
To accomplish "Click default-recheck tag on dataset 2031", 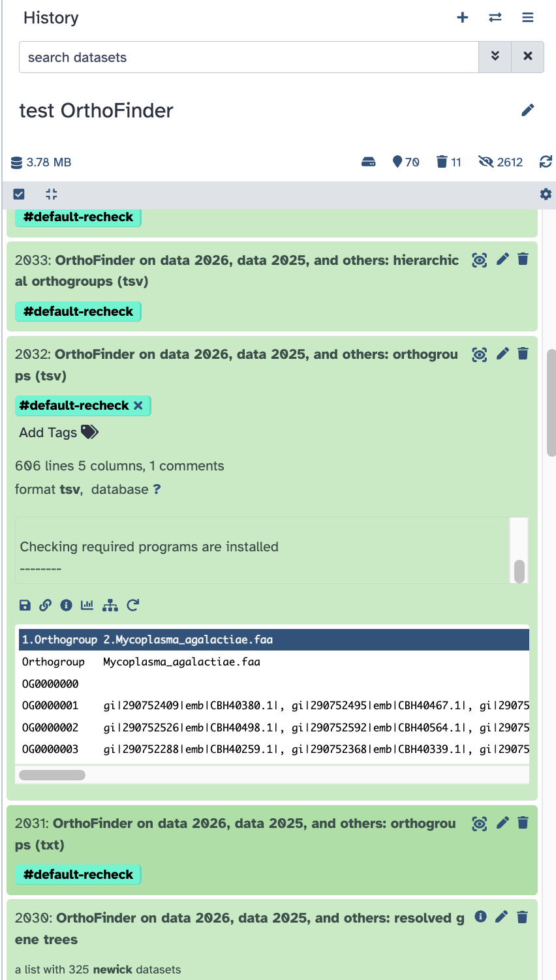I will pyautogui.click(x=78, y=874).
